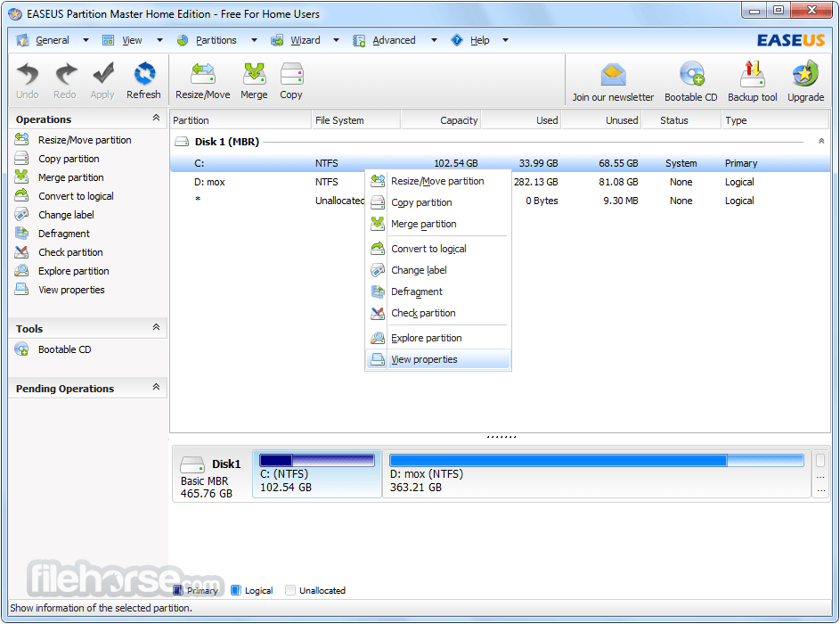
Task: Select Explore partition in context menu
Action: click(438, 338)
